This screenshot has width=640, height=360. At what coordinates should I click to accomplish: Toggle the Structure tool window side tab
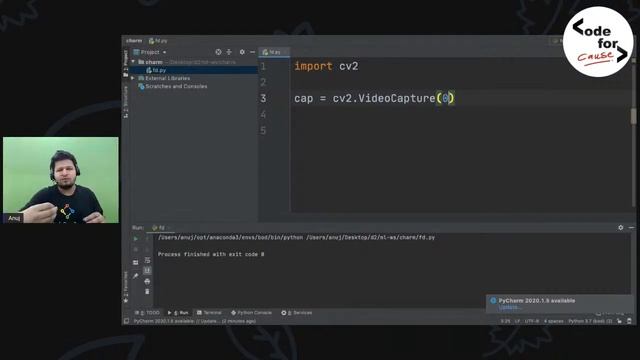point(126,102)
